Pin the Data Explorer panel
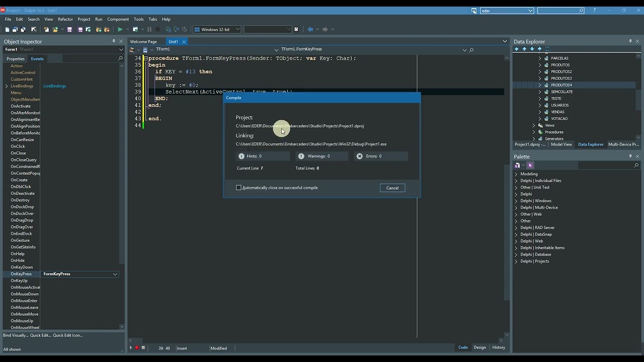 coord(630,41)
